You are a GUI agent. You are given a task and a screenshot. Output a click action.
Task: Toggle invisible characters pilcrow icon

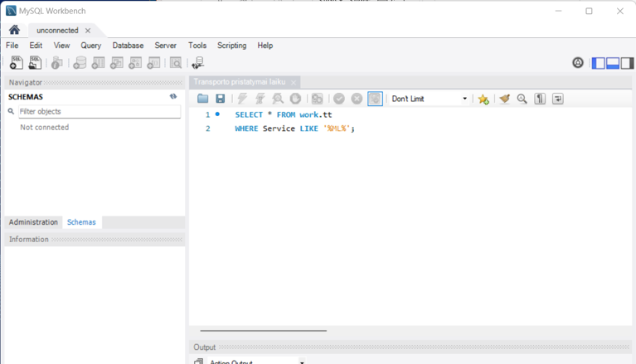540,99
